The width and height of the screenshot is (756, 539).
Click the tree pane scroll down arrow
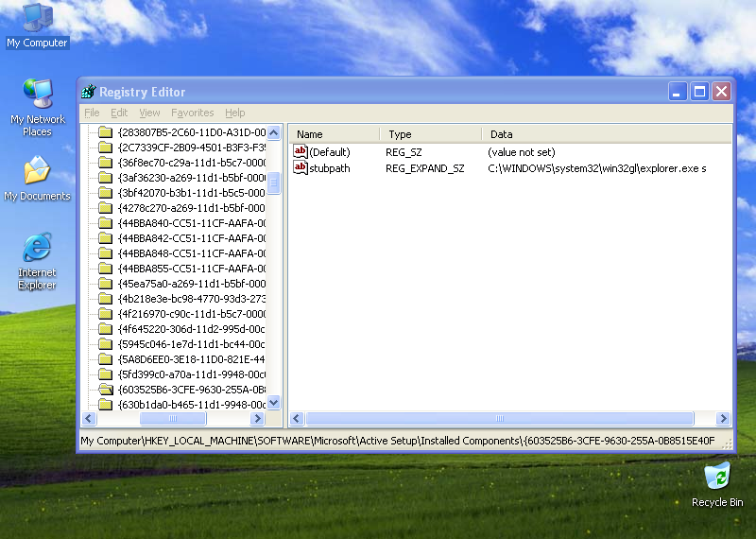[274, 403]
